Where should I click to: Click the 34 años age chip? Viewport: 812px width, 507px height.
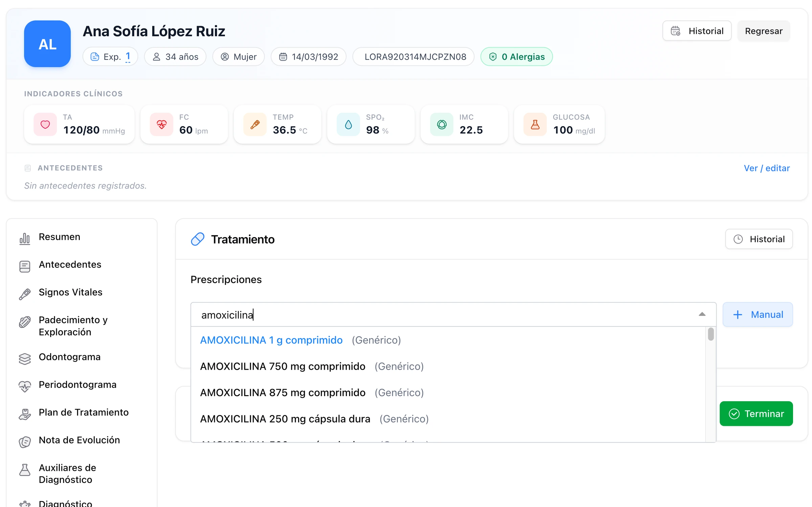[x=175, y=56]
